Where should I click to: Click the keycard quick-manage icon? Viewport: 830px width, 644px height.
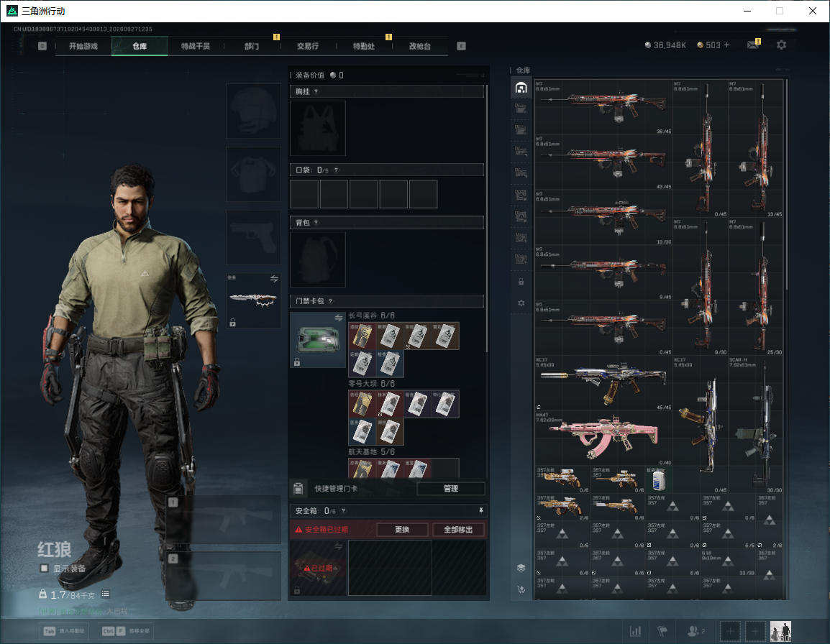tap(298, 489)
